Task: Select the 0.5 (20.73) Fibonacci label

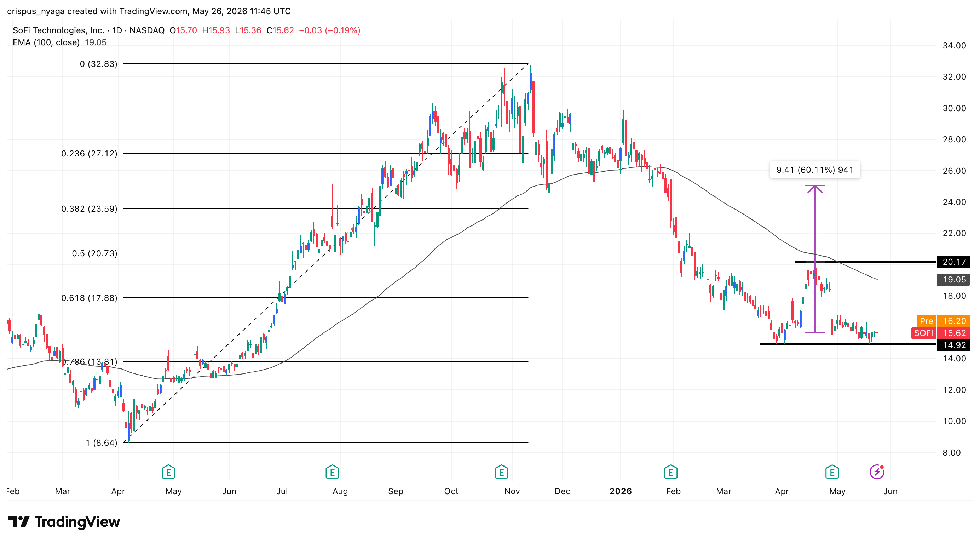Action: 95,253
